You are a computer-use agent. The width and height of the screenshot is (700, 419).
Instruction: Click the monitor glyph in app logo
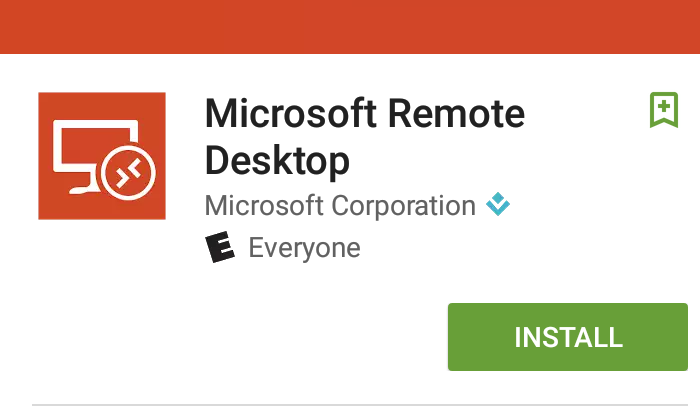click(89, 154)
